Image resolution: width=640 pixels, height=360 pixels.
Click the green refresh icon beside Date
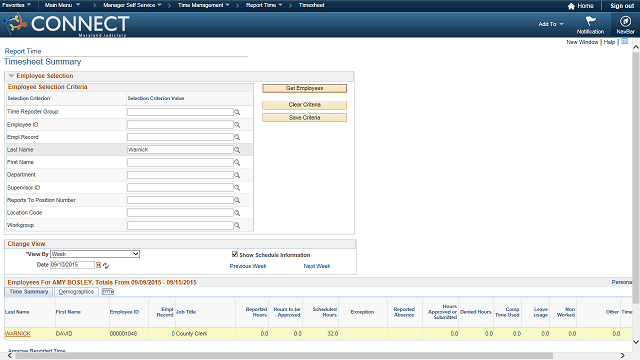point(106,266)
